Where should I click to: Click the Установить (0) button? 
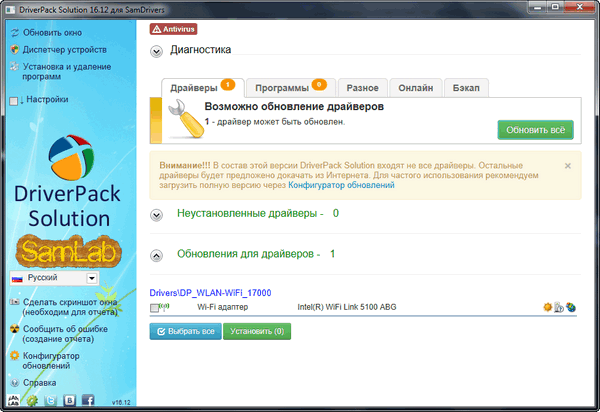257,331
